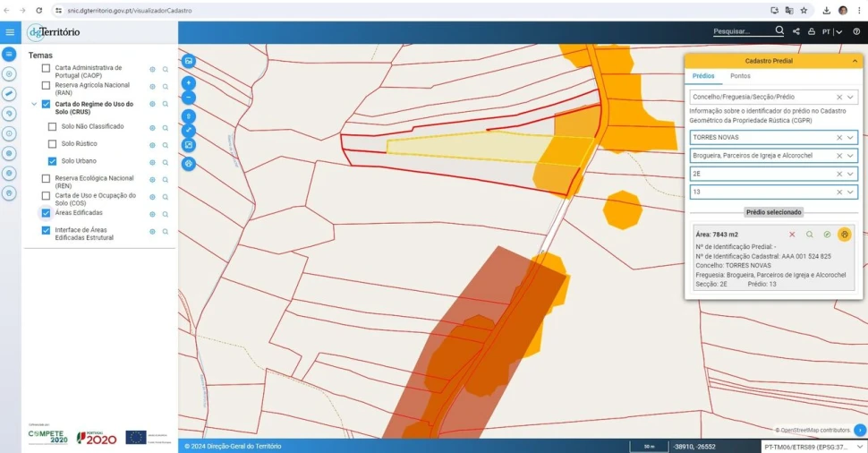Collapse the Cadastro Predial panel
The image size is (868, 453).
pos(855,61)
